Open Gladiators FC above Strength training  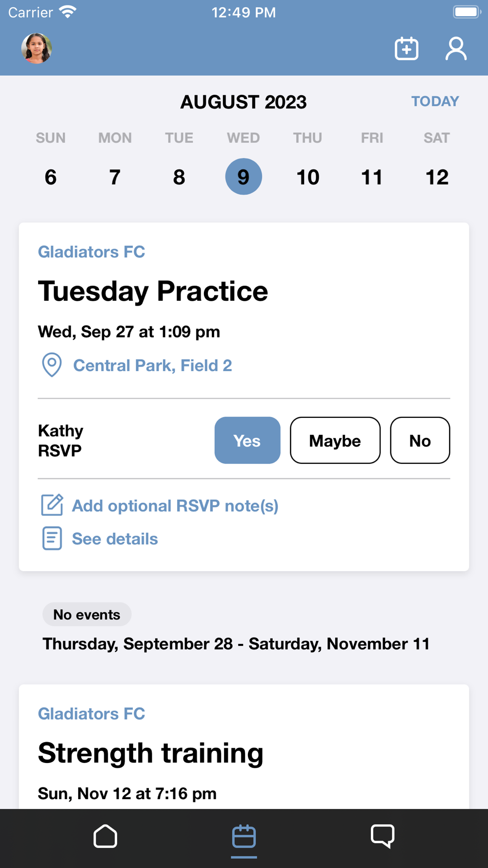92,714
